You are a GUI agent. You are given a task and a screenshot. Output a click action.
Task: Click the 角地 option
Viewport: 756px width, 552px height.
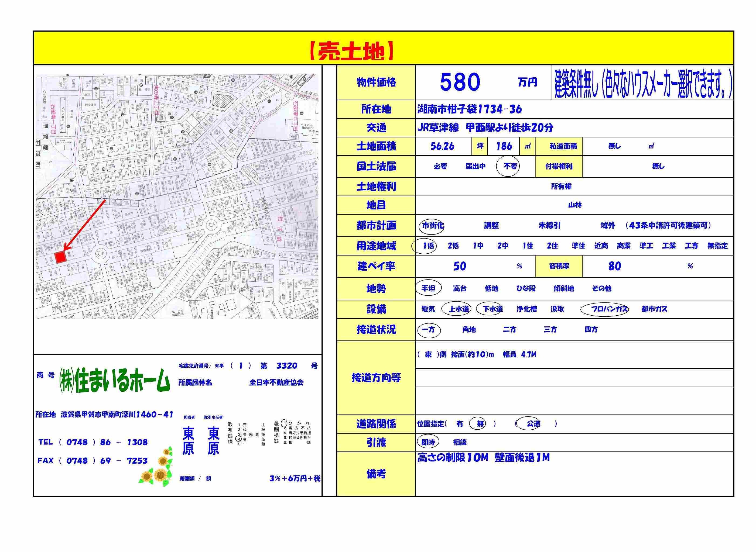click(469, 330)
